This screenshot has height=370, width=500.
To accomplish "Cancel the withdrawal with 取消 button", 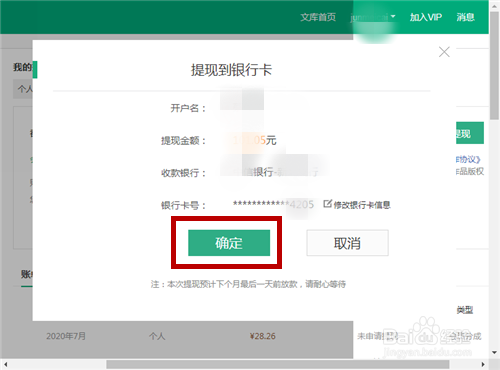I will pyautogui.click(x=347, y=243).
